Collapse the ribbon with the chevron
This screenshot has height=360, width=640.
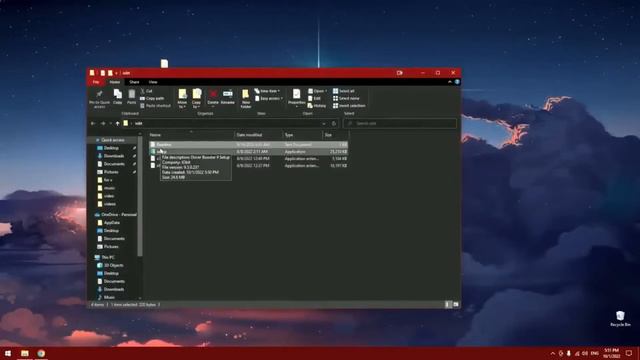[x=450, y=82]
